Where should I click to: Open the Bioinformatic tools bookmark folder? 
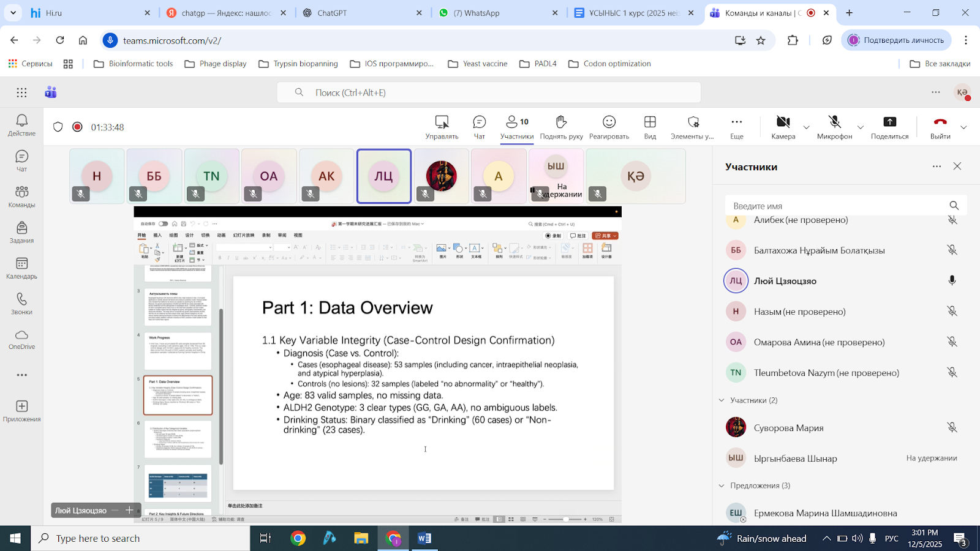(x=134, y=64)
